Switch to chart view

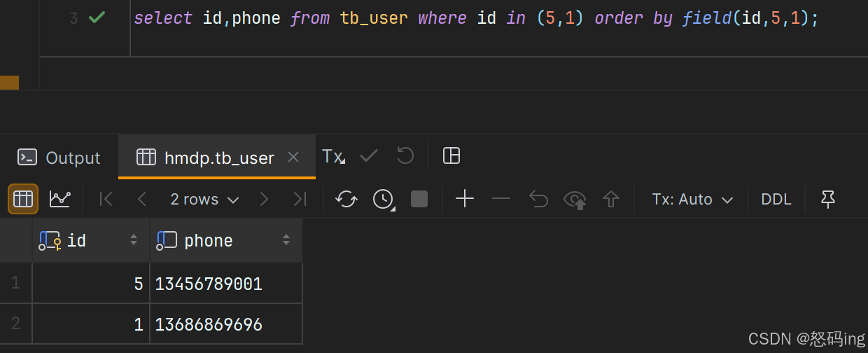click(x=60, y=200)
